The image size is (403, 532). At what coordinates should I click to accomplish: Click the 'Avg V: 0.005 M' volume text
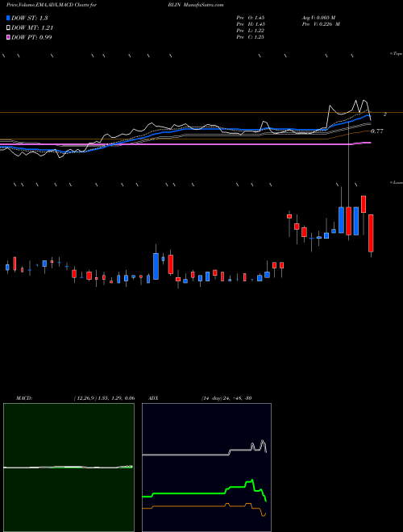[318, 18]
